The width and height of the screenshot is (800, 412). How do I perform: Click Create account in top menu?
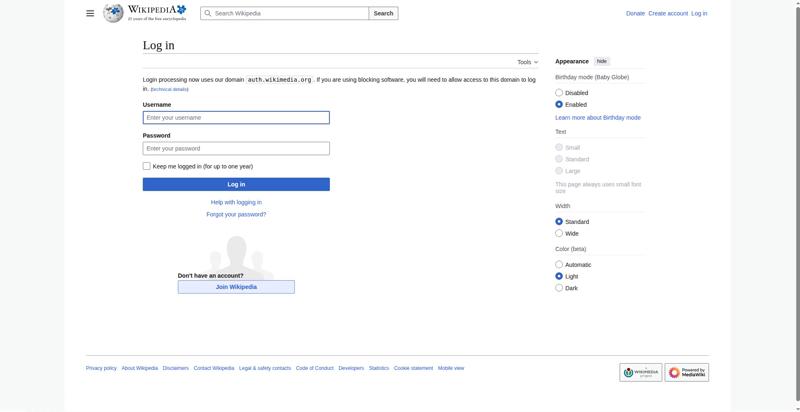[x=668, y=13]
